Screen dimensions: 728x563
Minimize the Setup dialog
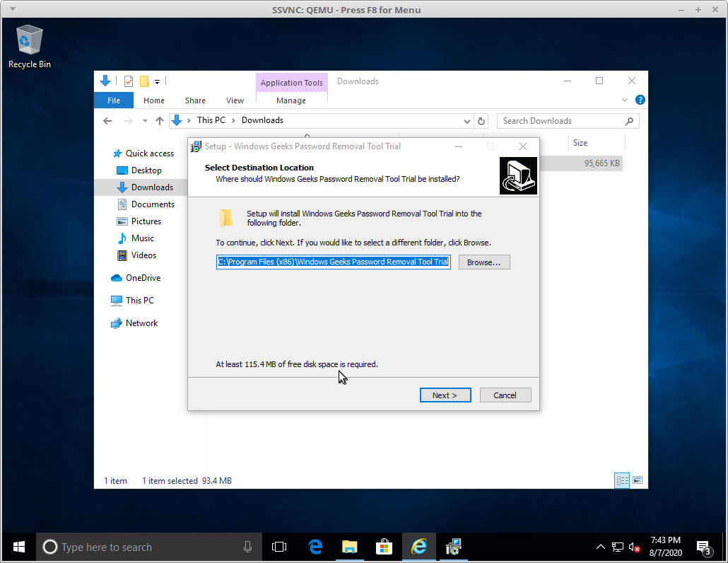(x=459, y=147)
